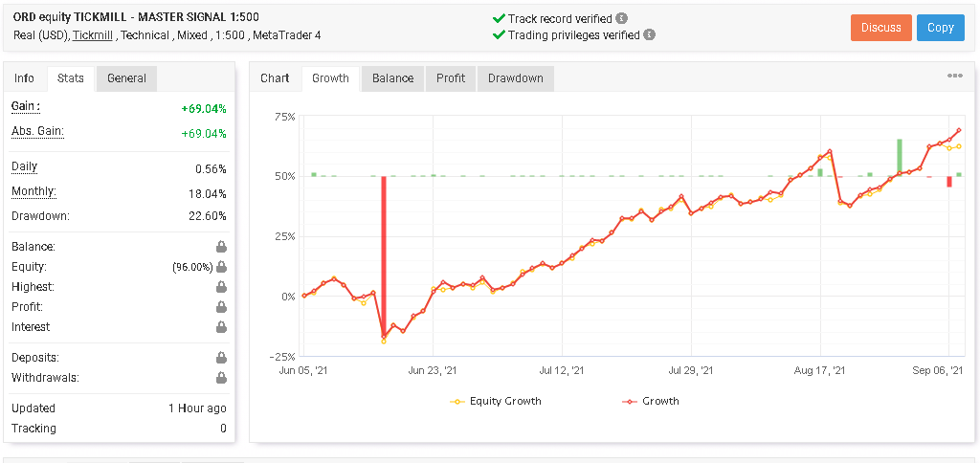
Task: Click the Profit lock icon
Action: tap(221, 307)
